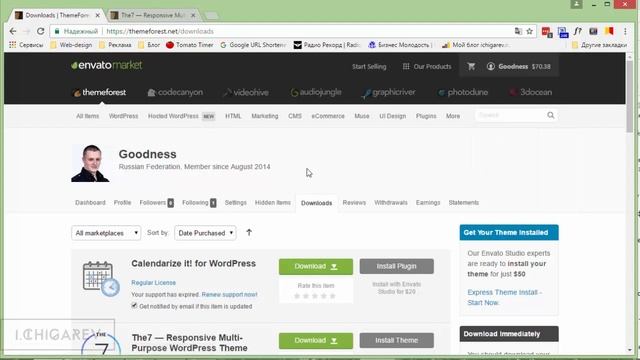640x360 pixels.
Task: Open the Reviews tab
Action: click(354, 202)
